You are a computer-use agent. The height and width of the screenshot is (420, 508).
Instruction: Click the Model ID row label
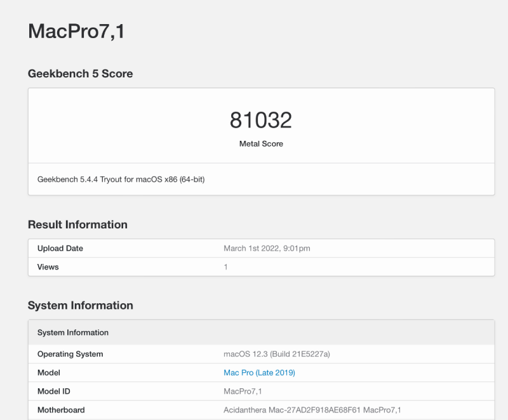click(54, 391)
